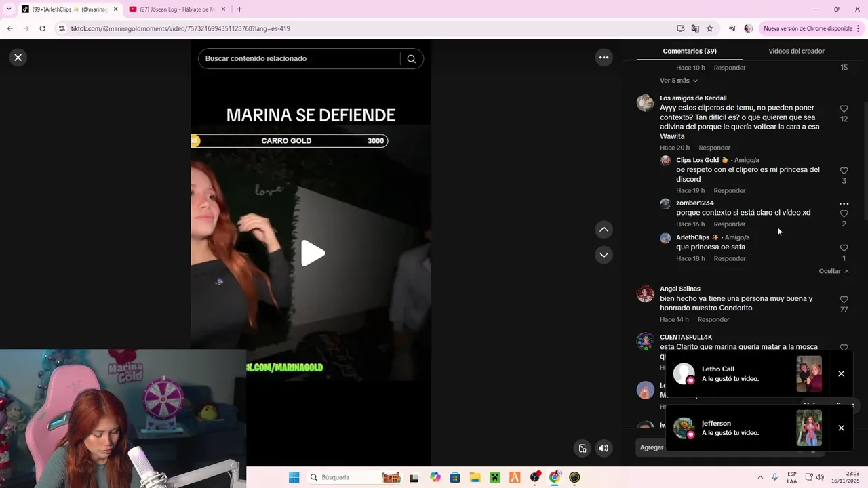Open more options on zomber1234's reply
Viewport: 868px width, 488px height.
pos(844,203)
